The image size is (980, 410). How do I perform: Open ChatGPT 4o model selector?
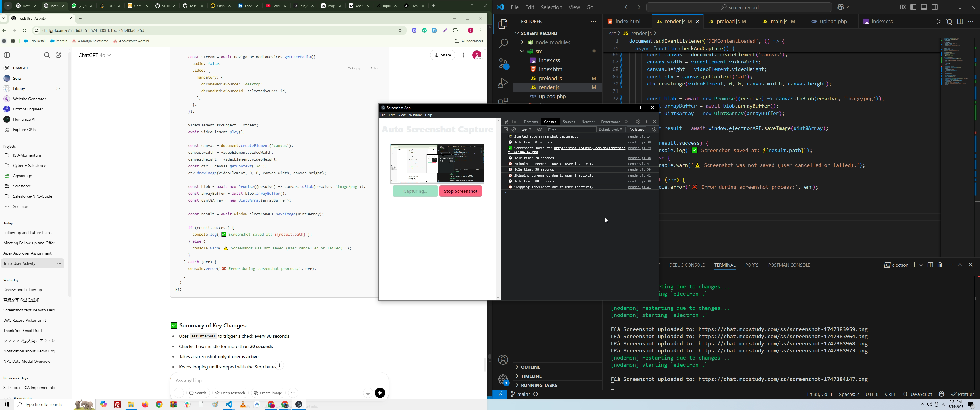94,55
